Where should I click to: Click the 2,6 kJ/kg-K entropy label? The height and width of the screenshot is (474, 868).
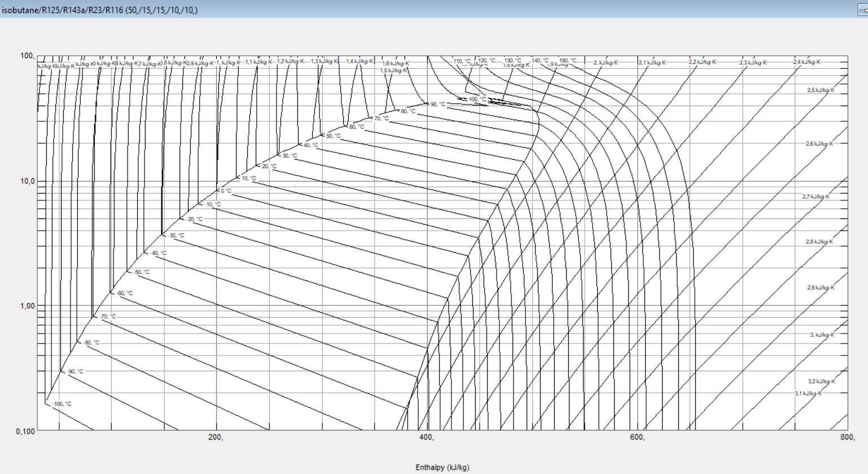click(819, 144)
